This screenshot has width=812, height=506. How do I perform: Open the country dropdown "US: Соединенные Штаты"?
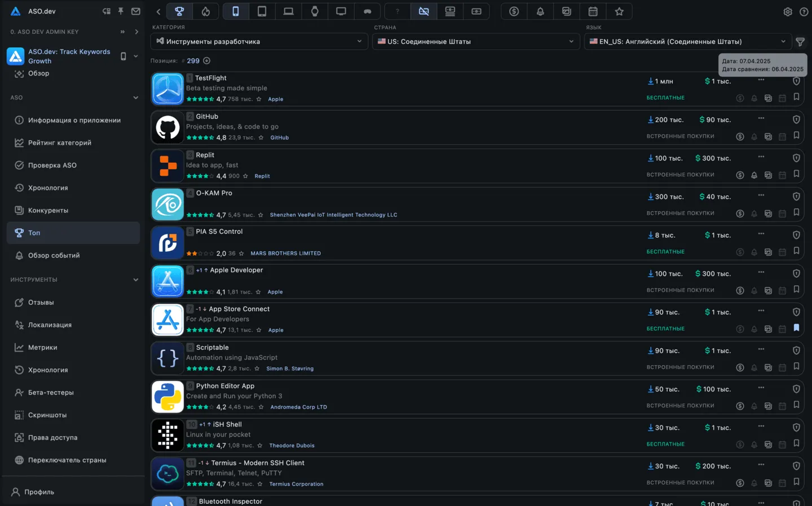(475, 42)
